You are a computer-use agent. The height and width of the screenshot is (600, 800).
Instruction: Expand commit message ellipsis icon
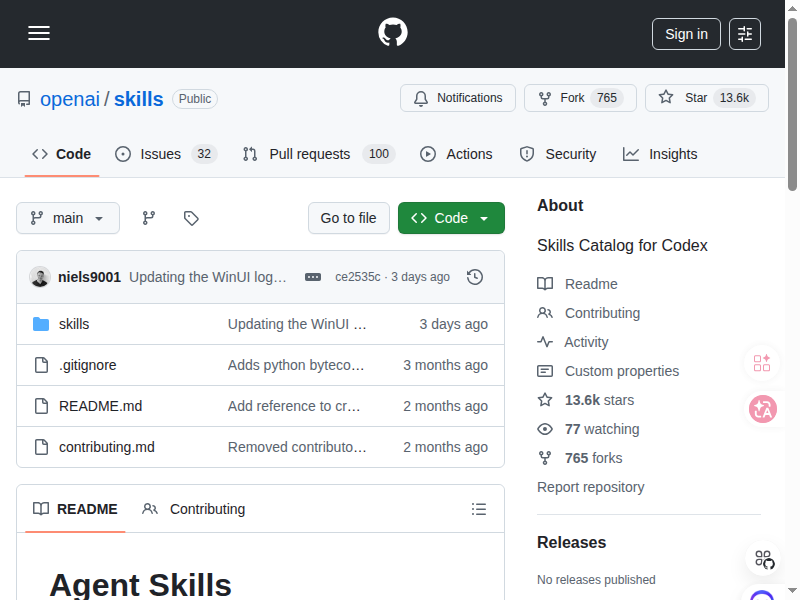[x=313, y=277]
